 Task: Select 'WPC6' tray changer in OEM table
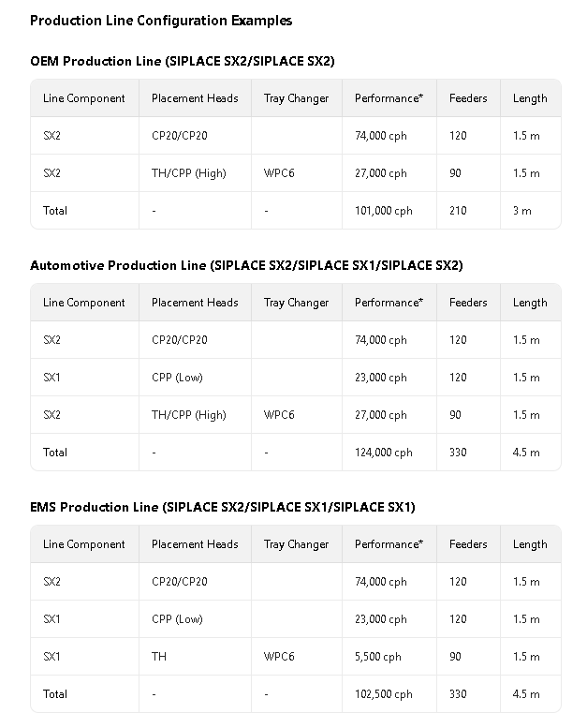(279, 173)
